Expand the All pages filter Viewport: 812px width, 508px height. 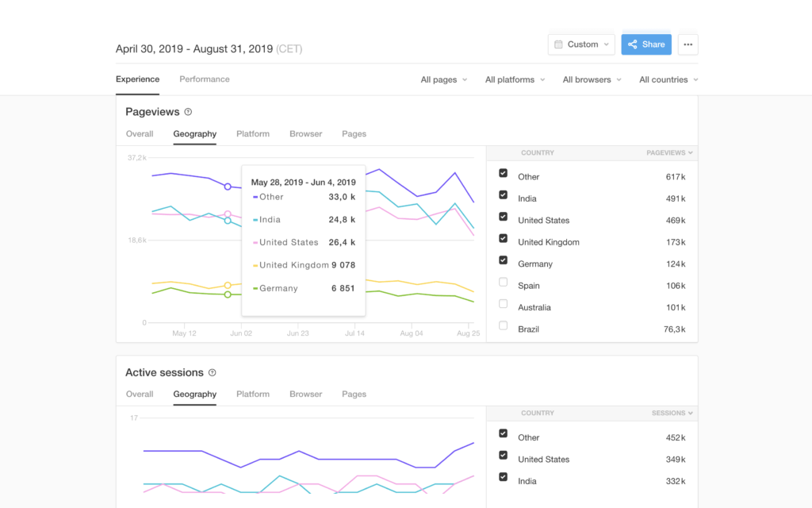pos(443,79)
